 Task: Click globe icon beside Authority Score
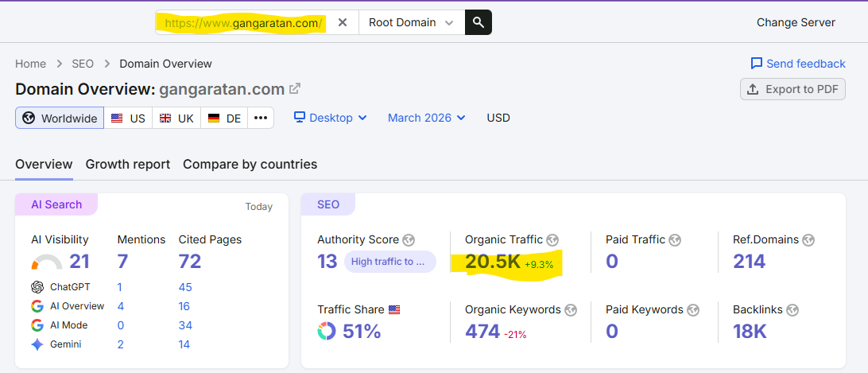click(409, 240)
